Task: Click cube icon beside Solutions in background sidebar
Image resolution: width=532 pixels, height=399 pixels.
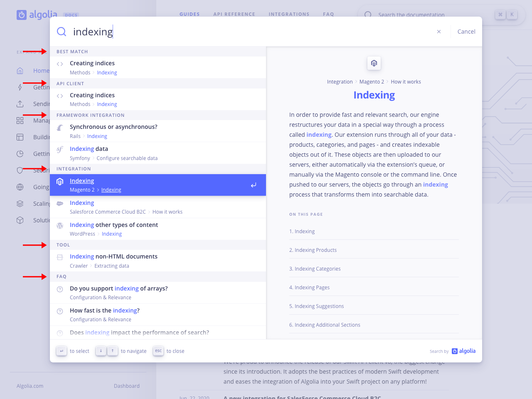Action: [20, 220]
